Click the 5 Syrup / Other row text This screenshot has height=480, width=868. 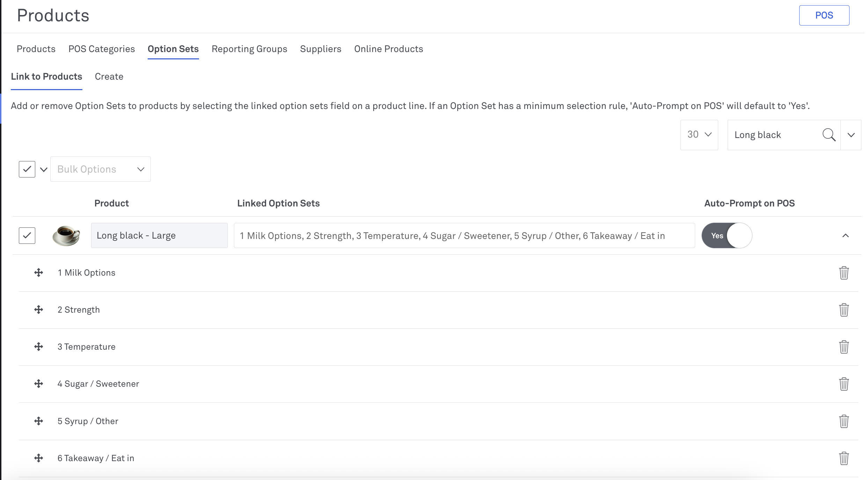[x=88, y=421]
